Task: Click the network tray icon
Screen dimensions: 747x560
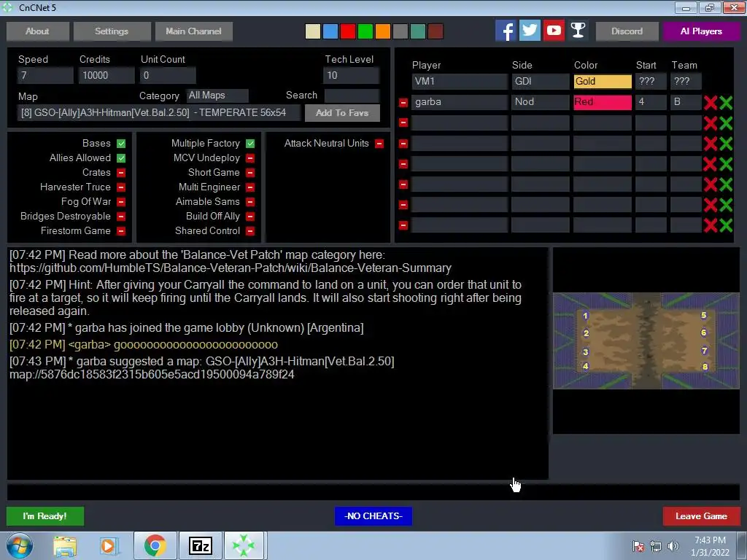Action: point(656,546)
